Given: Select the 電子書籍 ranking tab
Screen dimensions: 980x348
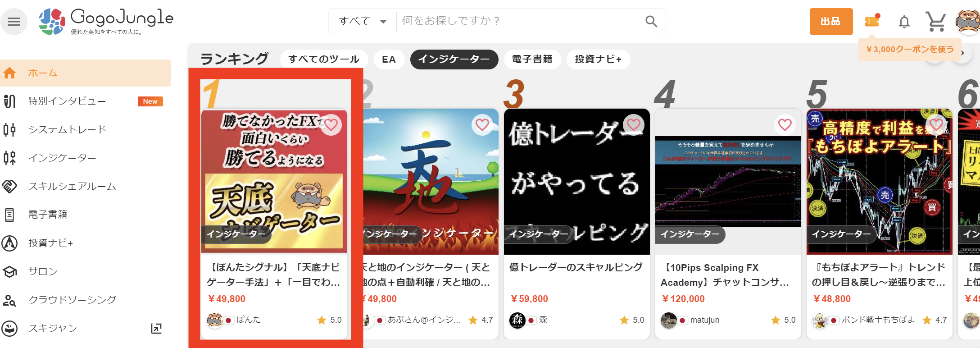Looking at the screenshot, I should [x=532, y=59].
